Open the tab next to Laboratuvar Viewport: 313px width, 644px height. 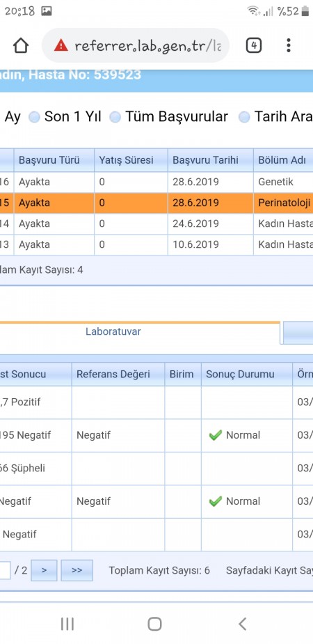click(298, 333)
